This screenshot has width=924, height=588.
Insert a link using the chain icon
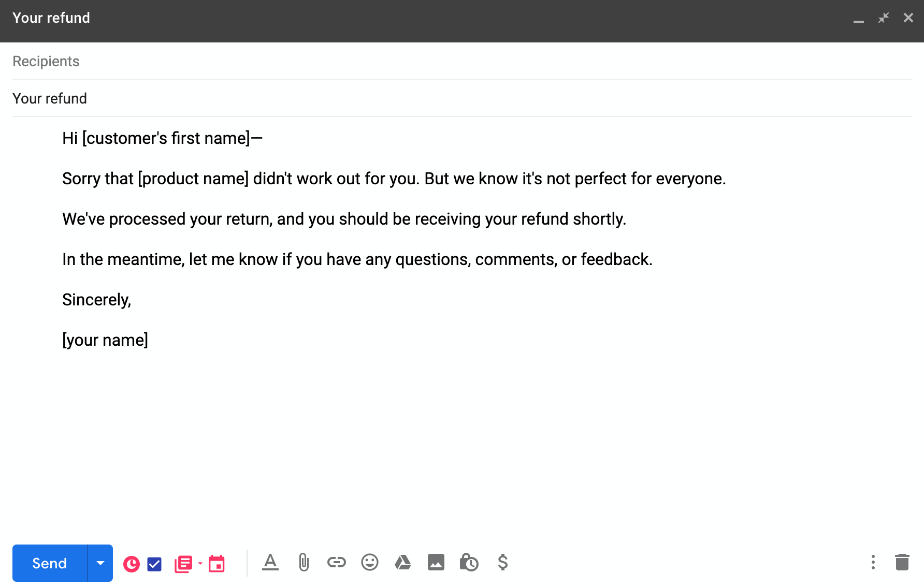tap(337, 562)
